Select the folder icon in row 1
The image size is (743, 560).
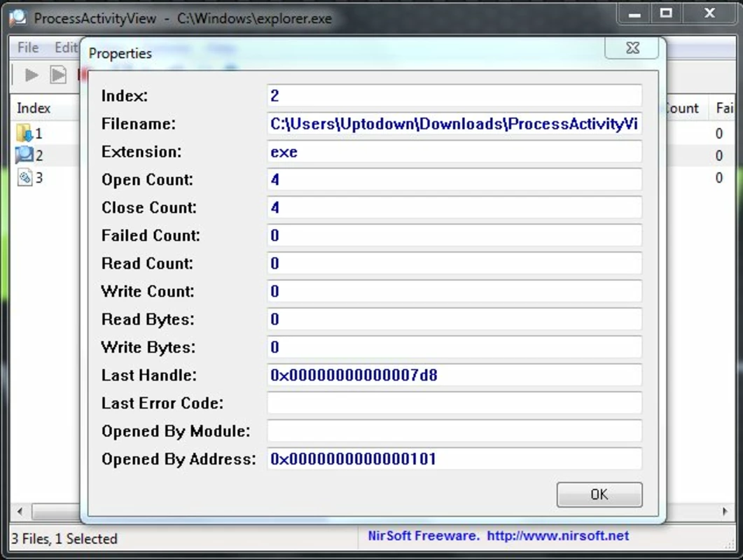[24, 133]
